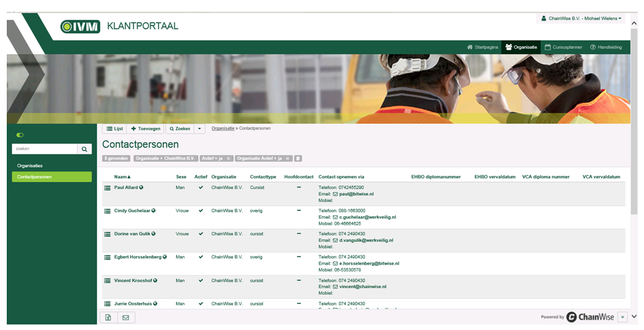Click the VCA vervaldatum column header
The height and width of the screenshot is (330, 644).
pyautogui.click(x=602, y=177)
